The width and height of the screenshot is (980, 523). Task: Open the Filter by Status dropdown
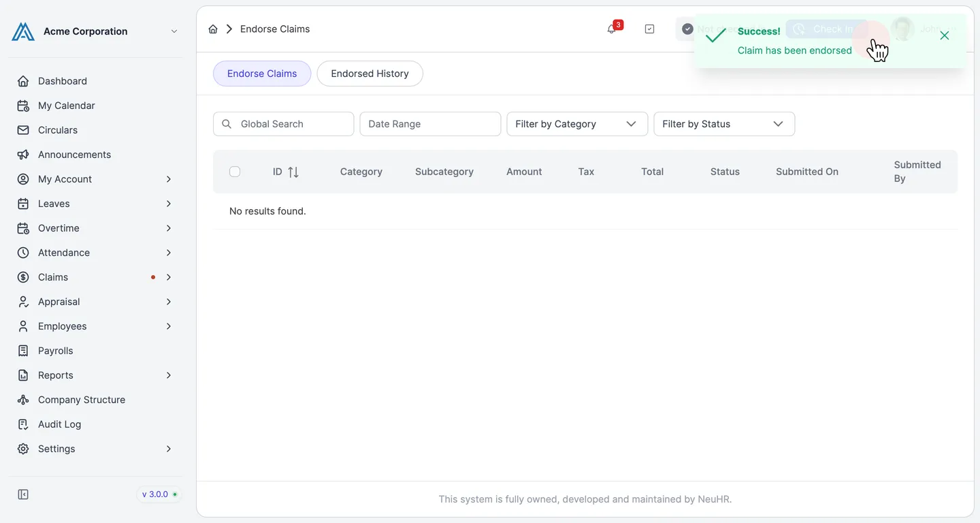(x=724, y=124)
